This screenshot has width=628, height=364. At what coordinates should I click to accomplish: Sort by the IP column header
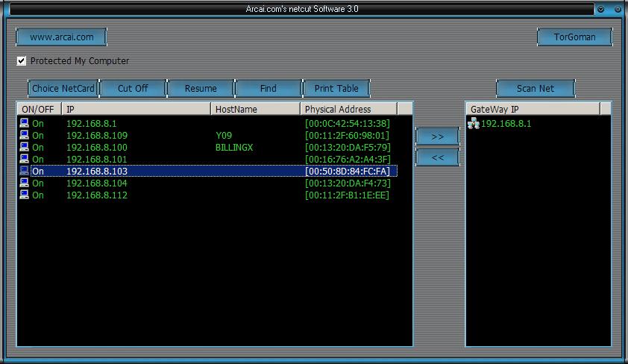(x=136, y=109)
